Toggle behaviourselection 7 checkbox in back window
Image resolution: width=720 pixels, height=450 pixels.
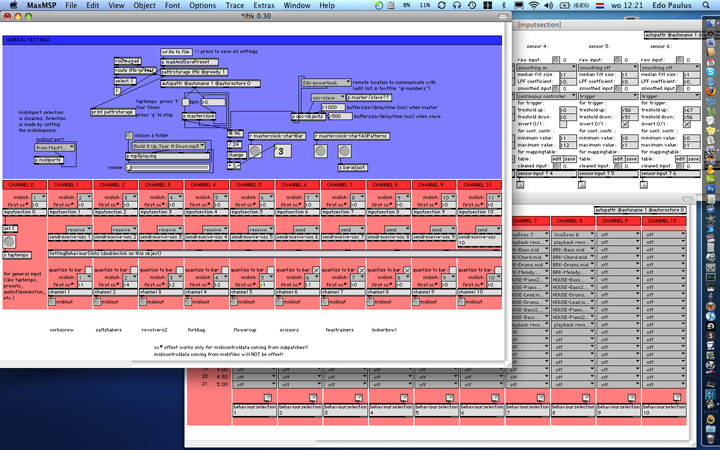pos(540,398)
